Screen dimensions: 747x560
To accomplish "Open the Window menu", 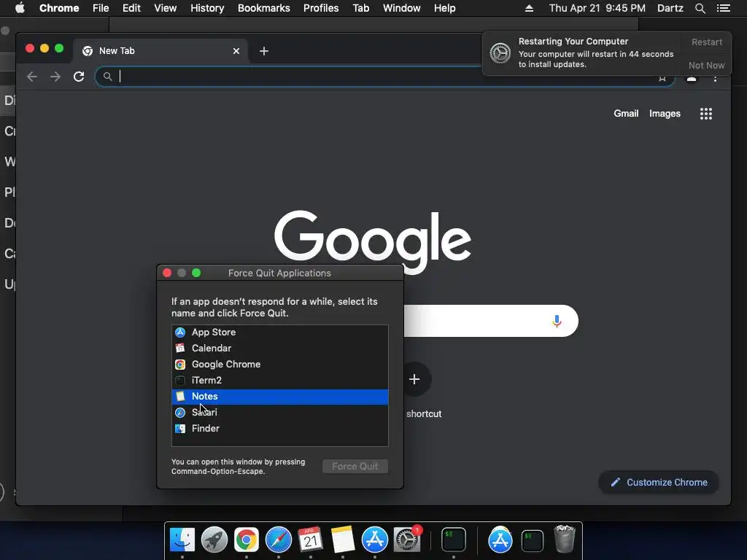I will tap(402, 8).
